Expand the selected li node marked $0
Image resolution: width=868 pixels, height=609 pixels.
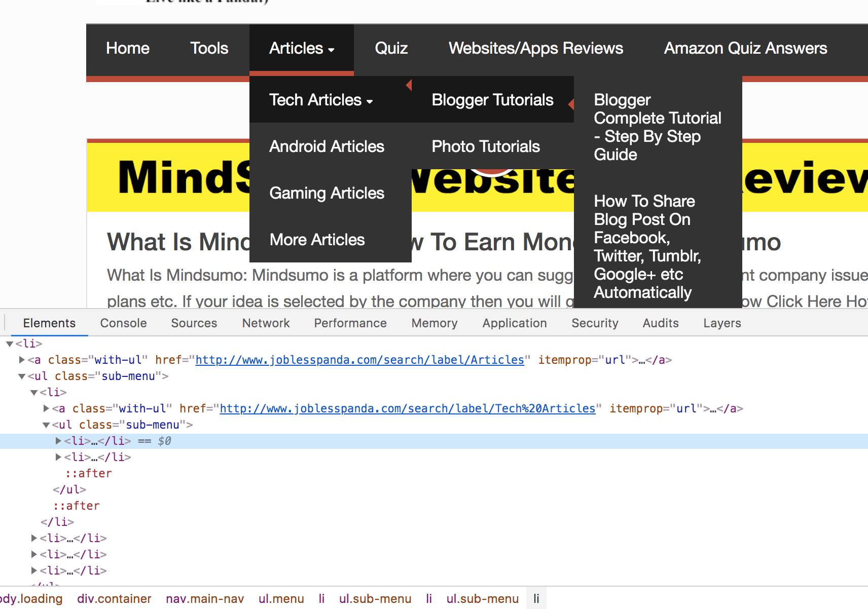(x=58, y=441)
